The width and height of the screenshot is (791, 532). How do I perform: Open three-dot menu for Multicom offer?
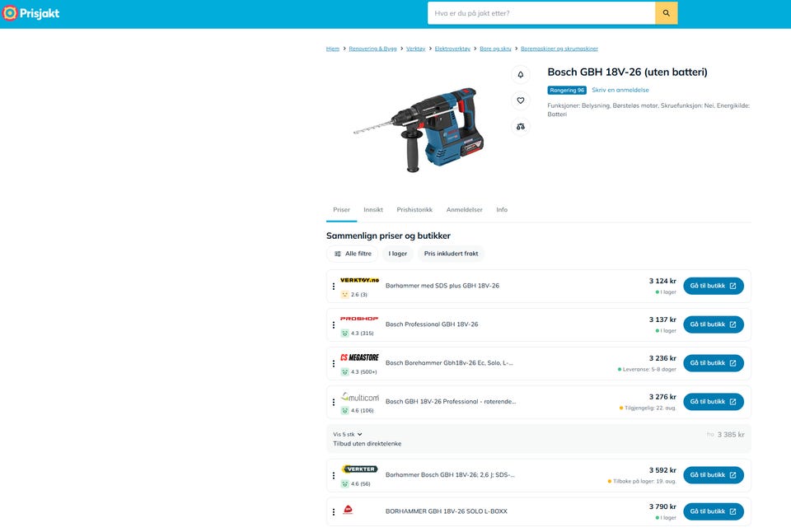(x=334, y=402)
